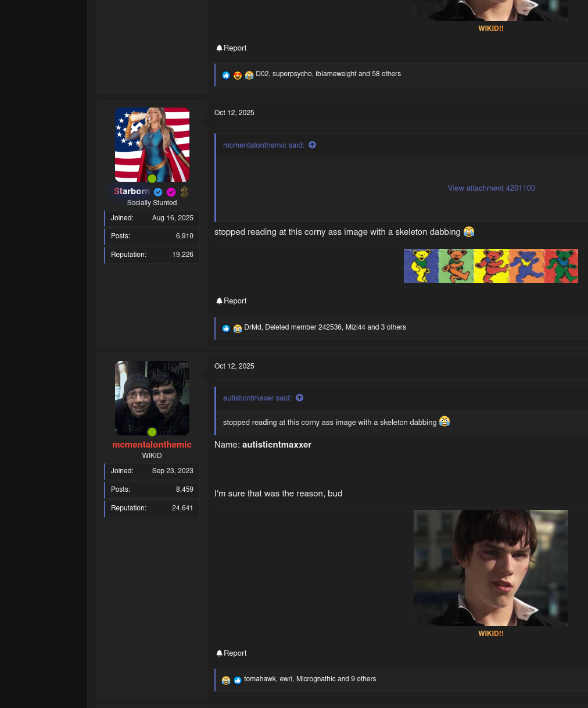Click the gold dollar sign badge
This screenshot has width=588, height=708.
[184, 192]
